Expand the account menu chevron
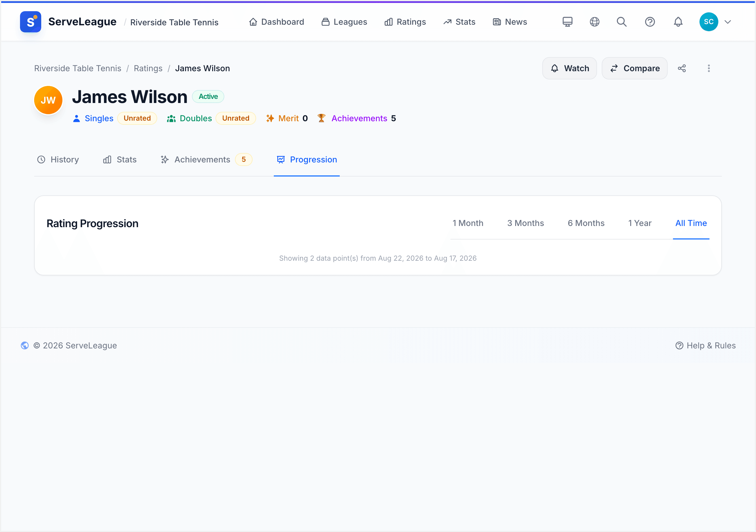The image size is (756, 532). [x=728, y=22]
